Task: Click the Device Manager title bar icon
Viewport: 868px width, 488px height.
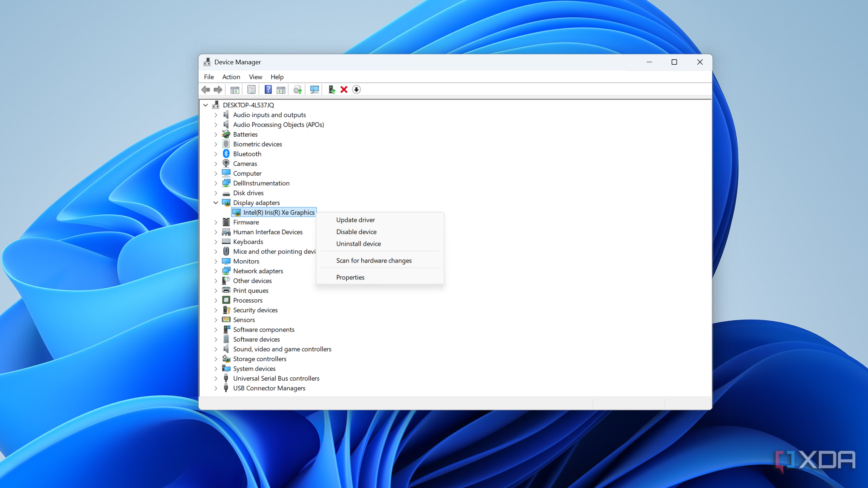Action: tap(207, 62)
